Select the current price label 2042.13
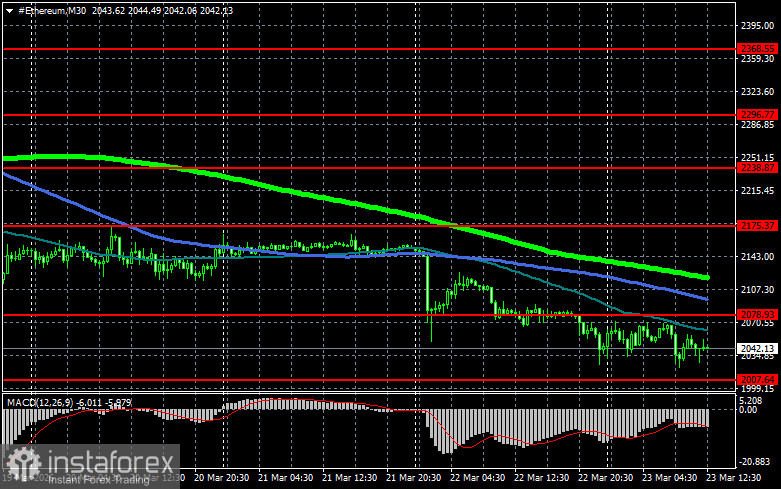Image resolution: width=781 pixels, height=489 pixels. (x=757, y=348)
